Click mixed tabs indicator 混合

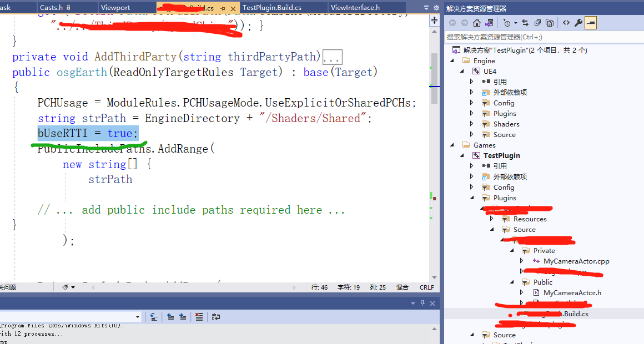(402, 287)
